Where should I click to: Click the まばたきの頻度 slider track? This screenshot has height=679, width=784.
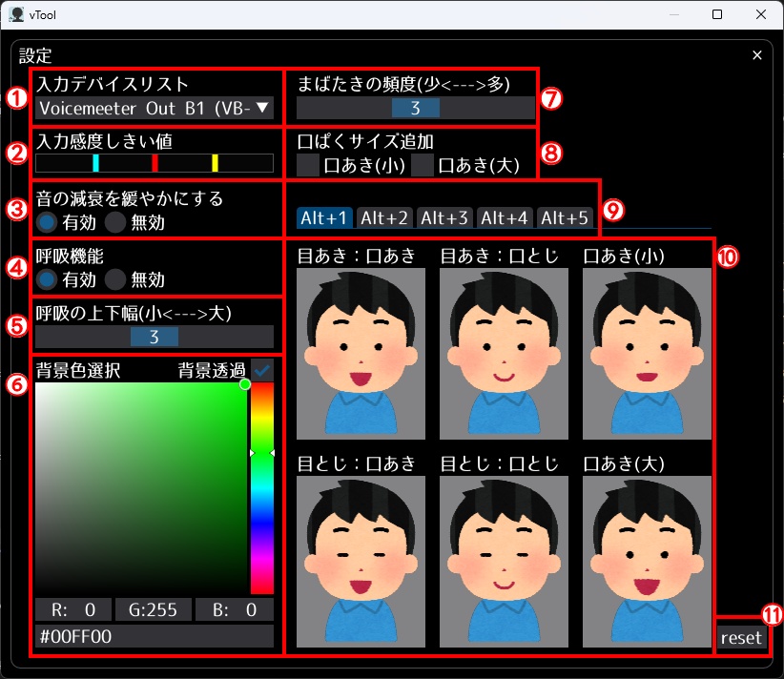pos(416,108)
